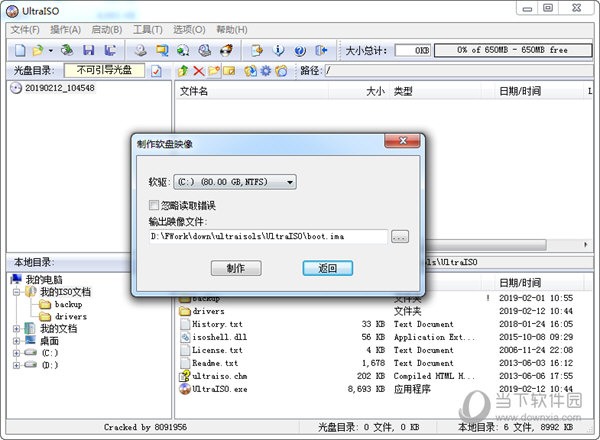
Task: Select the backup folder in local tree
Action: (x=61, y=305)
